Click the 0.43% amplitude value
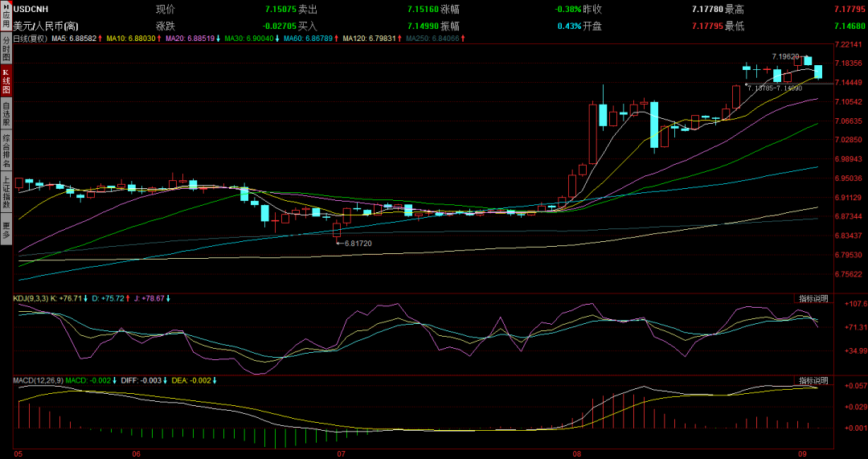This screenshot has height=459, width=868. (x=570, y=26)
